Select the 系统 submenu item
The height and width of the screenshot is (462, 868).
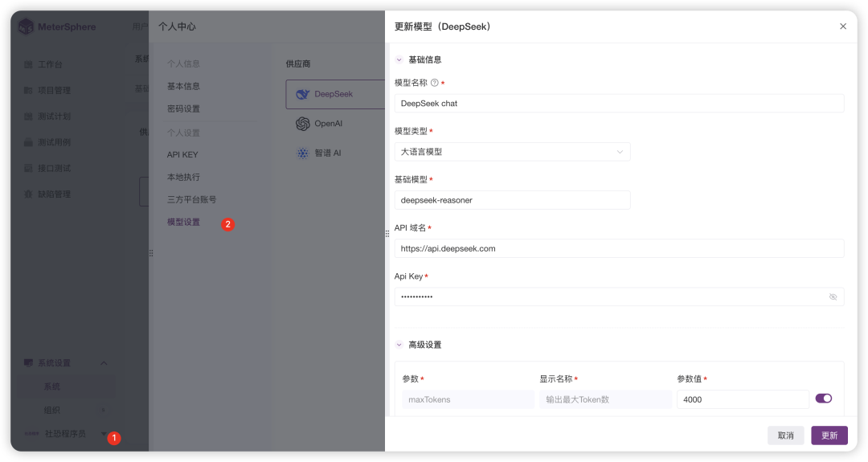click(51, 386)
